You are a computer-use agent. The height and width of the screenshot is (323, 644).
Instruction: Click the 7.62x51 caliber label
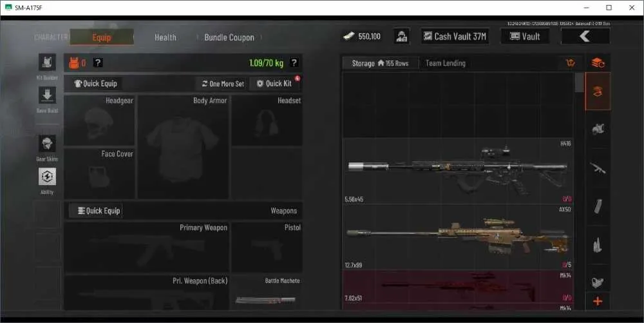pyautogui.click(x=353, y=298)
